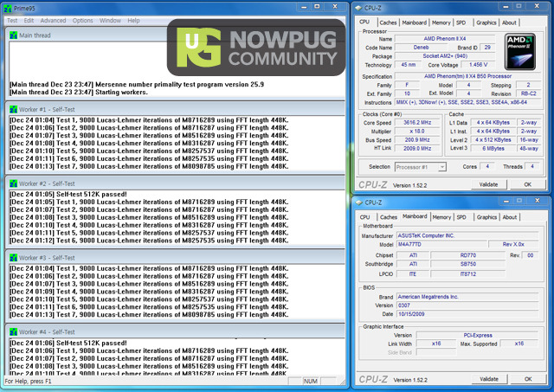Open the Window menu in Prime95
This screenshot has width=554, height=392.
(x=110, y=21)
